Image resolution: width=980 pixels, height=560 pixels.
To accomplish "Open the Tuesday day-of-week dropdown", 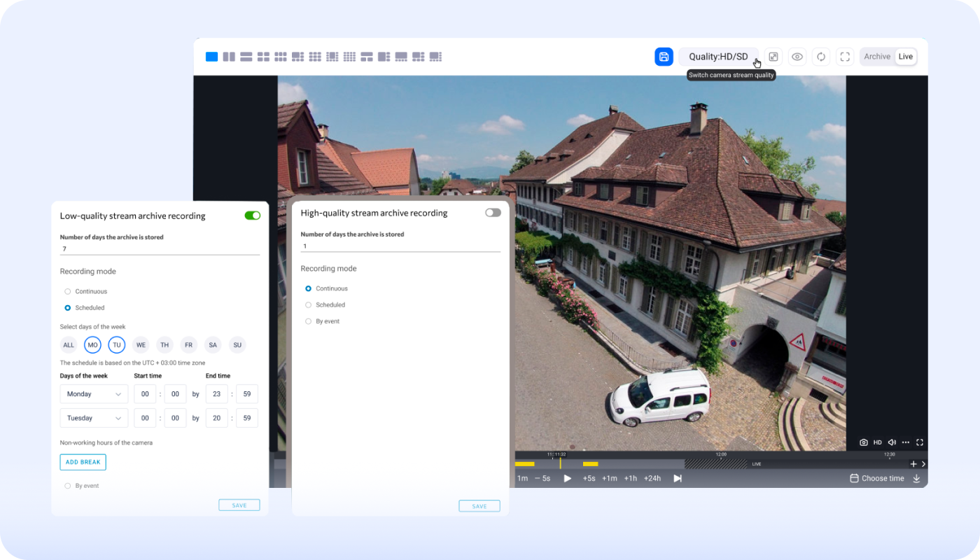I will 94,418.
